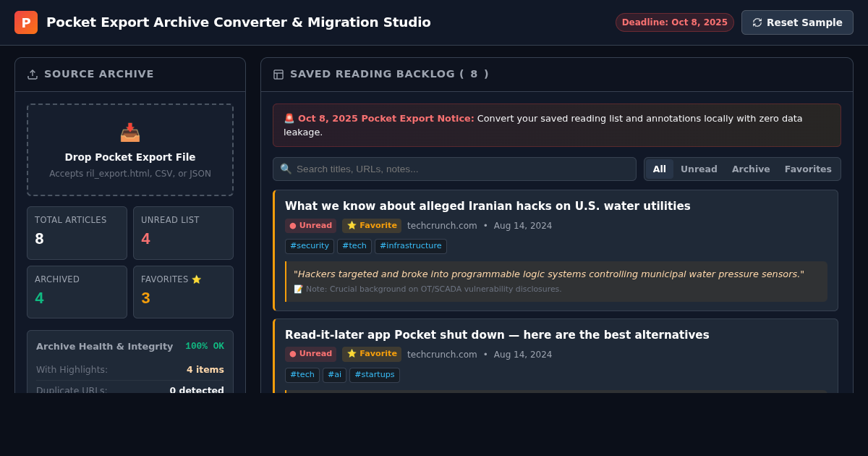The image size is (868, 456).
Task: Click the upload icon beside Source Archive
Action: pyautogui.click(x=33, y=75)
